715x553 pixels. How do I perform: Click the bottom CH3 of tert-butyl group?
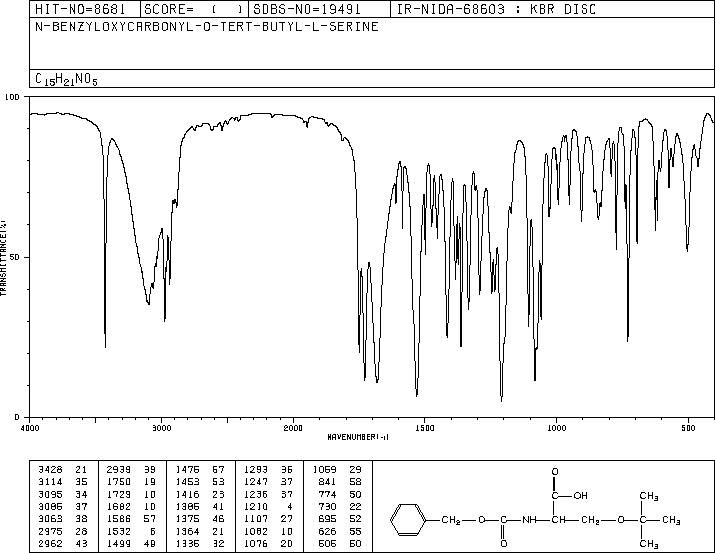point(648,544)
